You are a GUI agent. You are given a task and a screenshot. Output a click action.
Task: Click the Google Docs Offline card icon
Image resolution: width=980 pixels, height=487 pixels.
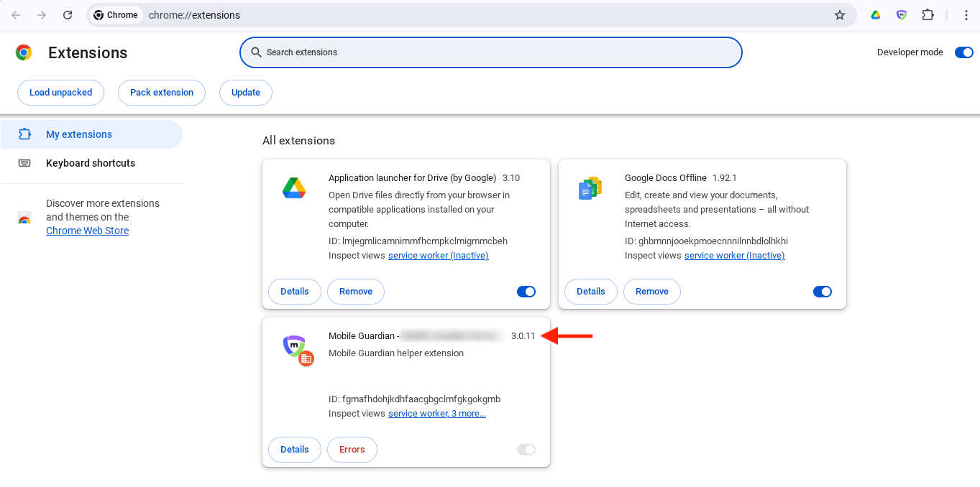[590, 188]
